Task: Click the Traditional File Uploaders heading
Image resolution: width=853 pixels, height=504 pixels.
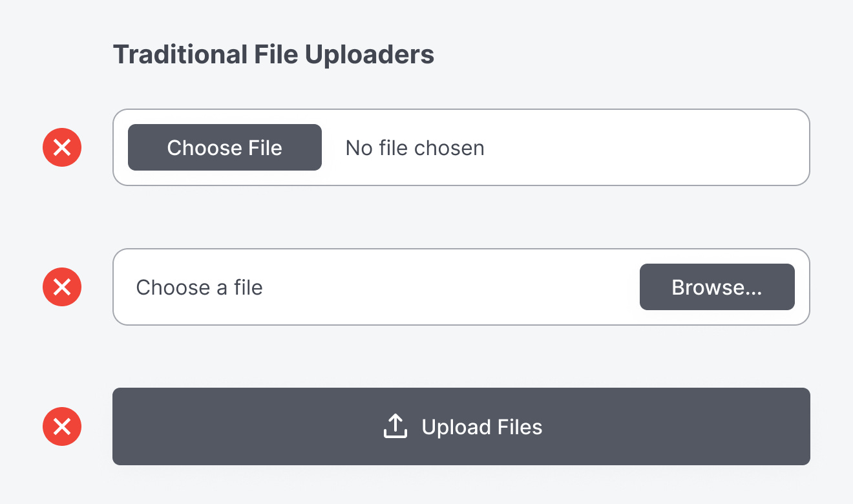Action: tap(273, 55)
